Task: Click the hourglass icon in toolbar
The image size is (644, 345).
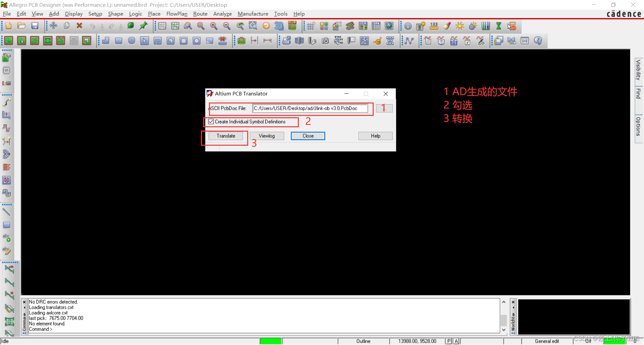Action: click(499, 26)
